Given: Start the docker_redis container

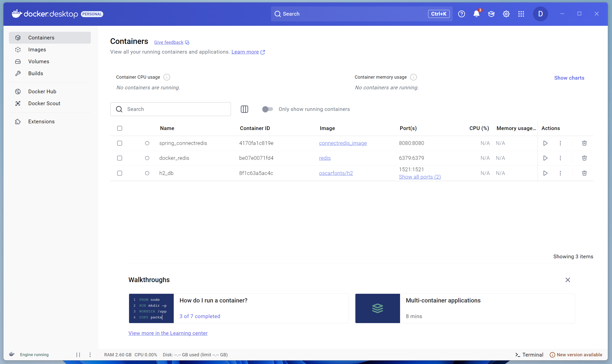Looking at the screenshot, I should click(545, 158).
